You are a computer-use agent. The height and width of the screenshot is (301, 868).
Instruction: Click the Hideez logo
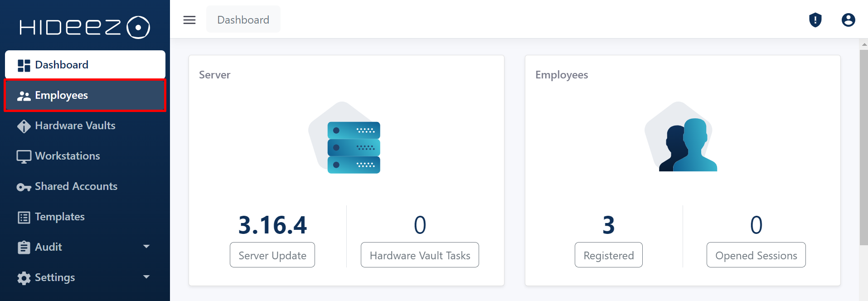tap(85, 27)
